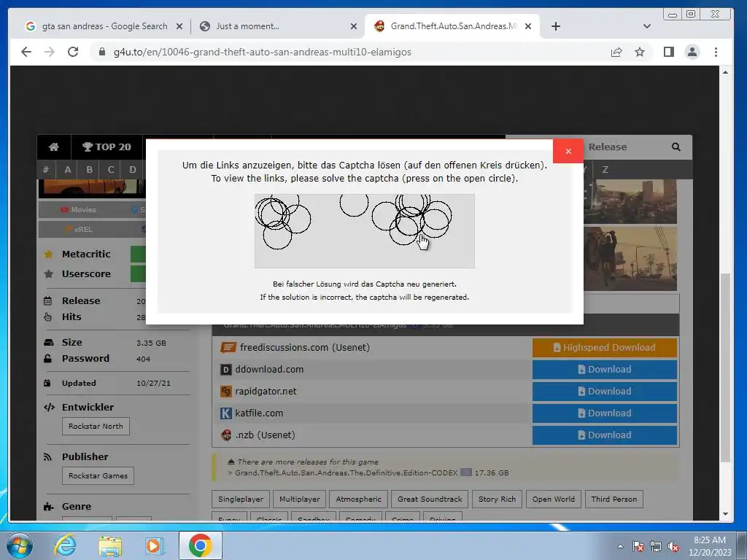Screen dimensions: 747x560
Task: Click Chrome icon in taskbar
Action: pyautogui.click(x=200, y=545)
